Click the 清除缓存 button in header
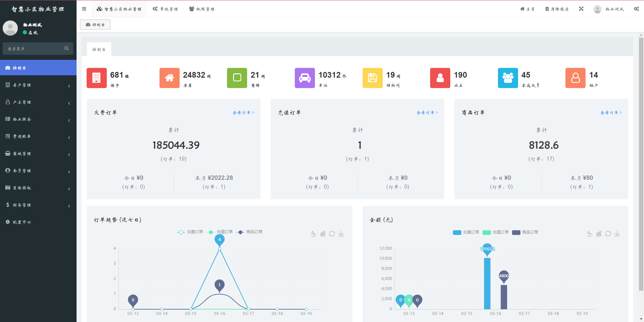 (x=557, y=9)
